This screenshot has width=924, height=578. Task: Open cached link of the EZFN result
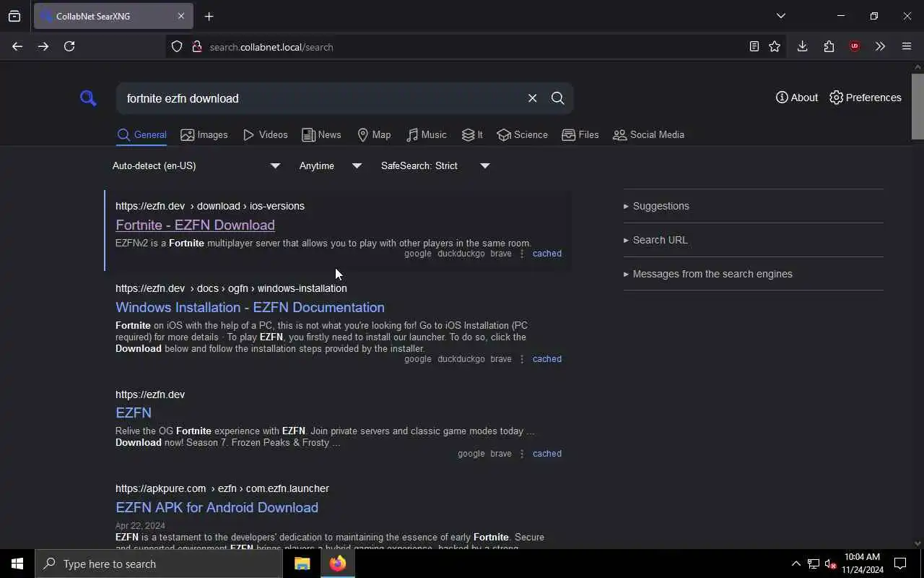tap(546, 454)
